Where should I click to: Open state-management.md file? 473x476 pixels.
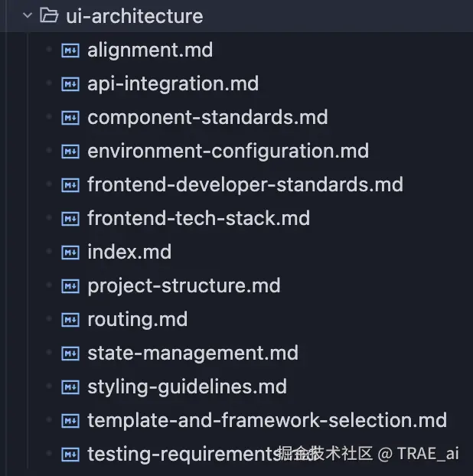pyautogui.click(x=193, y=354)
